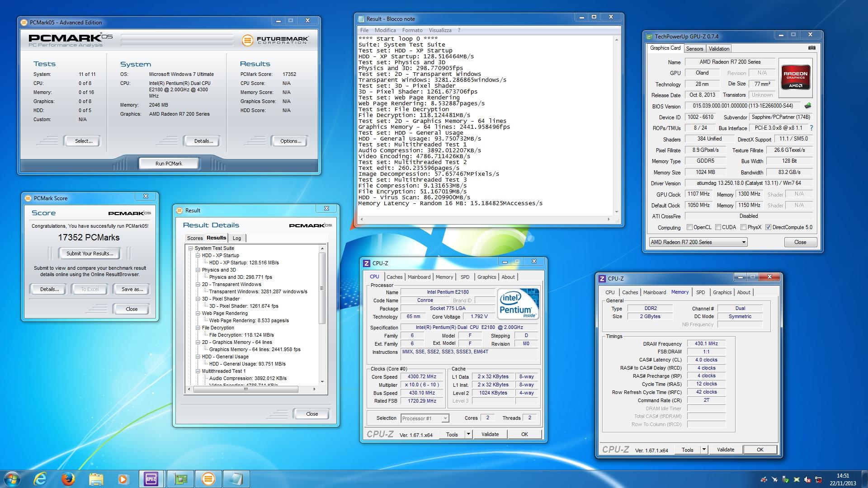Click the BIOS save chip icon in GPU-Z

coord(808,106)
